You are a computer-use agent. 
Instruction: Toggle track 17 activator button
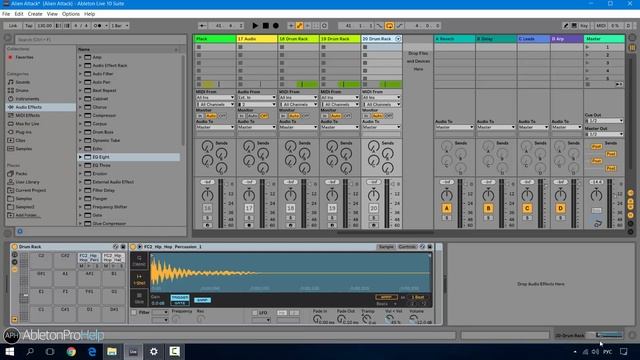click(249, 209)
